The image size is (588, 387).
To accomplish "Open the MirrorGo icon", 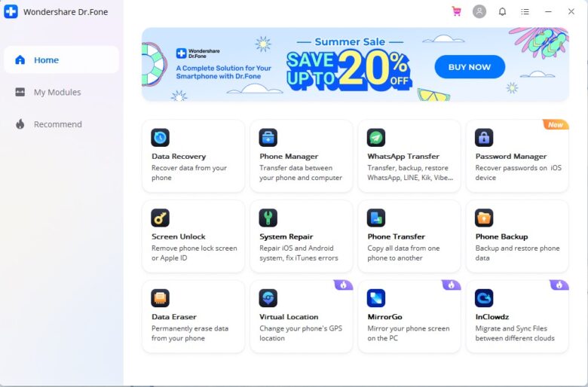I will [x=376, y=298].
